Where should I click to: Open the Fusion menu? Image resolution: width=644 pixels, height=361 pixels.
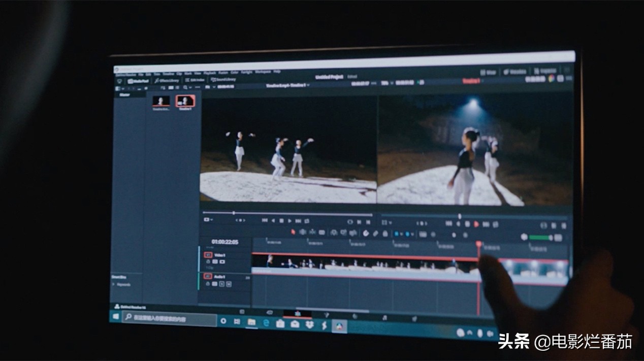[223, 73]
